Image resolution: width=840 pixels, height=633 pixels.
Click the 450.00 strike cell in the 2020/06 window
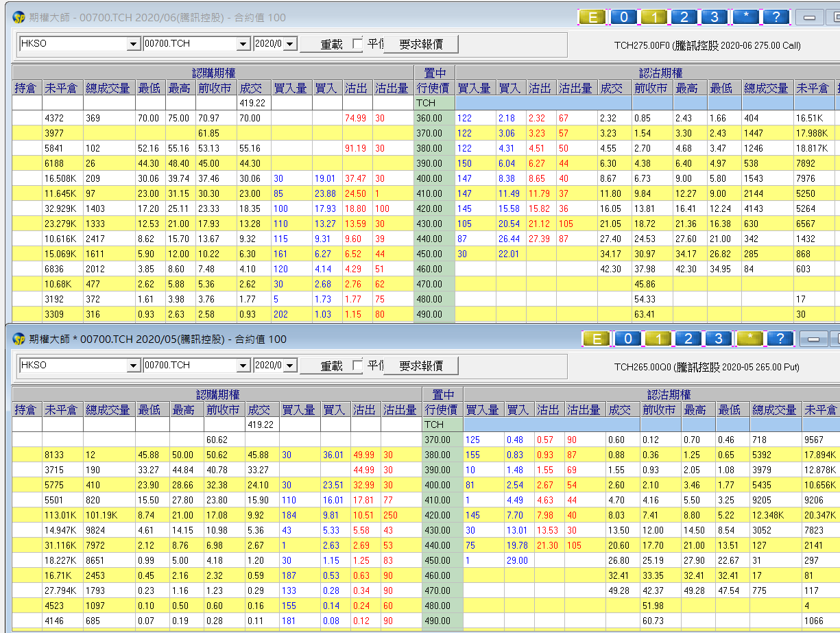434,254
